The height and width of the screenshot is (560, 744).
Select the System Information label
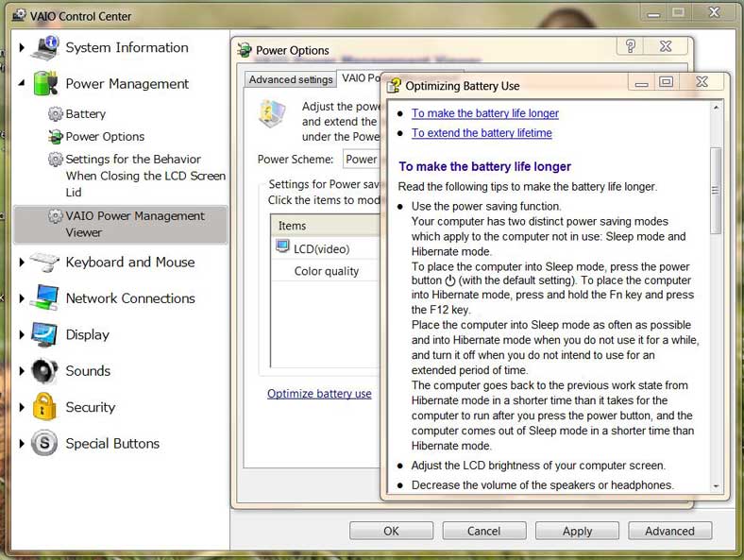pos(127,47)
